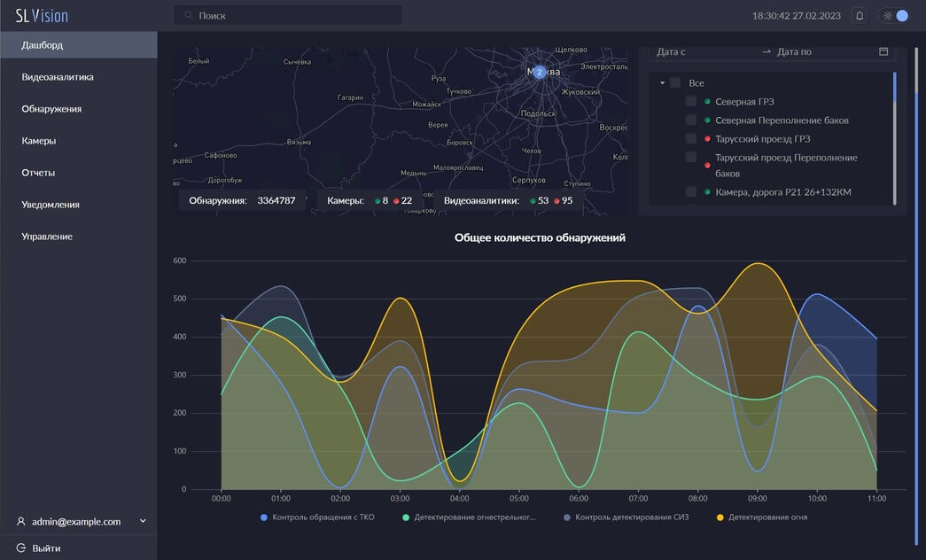Click the SL Vision logo
926x560 pixels.
(x=42, y=16)
